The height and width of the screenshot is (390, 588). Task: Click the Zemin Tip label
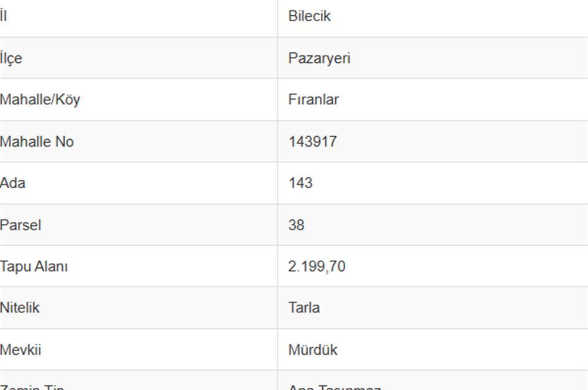coord(32,386)
